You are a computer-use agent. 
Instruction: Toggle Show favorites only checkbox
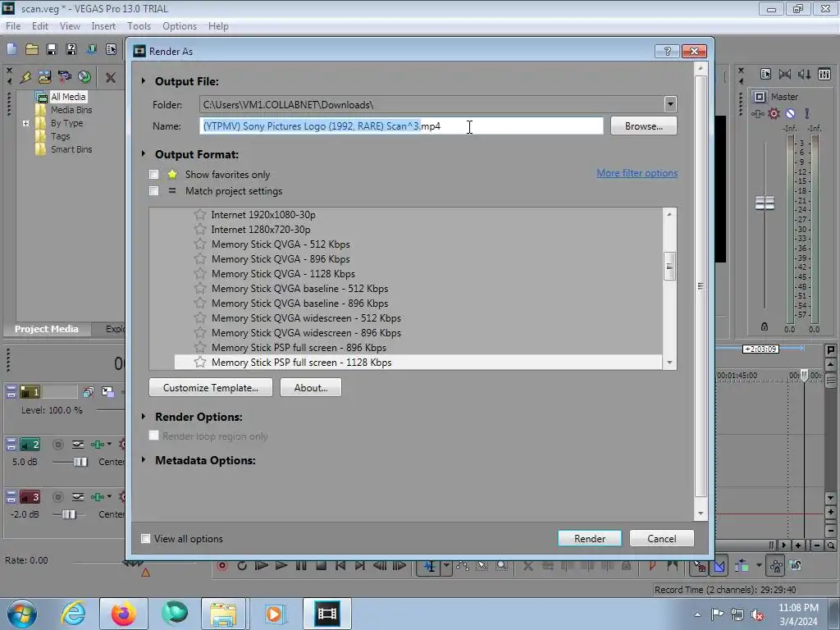pyautogui.click(x=153, y=174)
